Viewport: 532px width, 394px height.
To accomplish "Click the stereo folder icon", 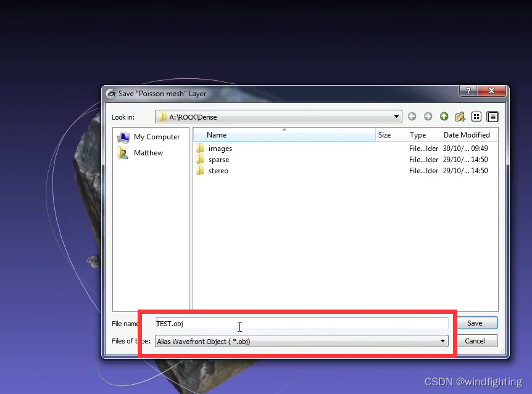I will (200, 171).
